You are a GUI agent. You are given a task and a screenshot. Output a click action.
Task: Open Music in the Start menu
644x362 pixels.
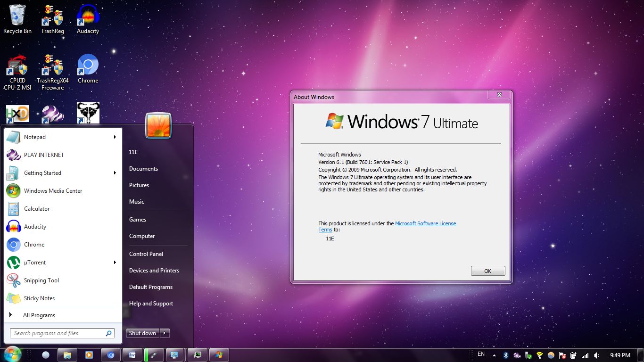(137, 202)
